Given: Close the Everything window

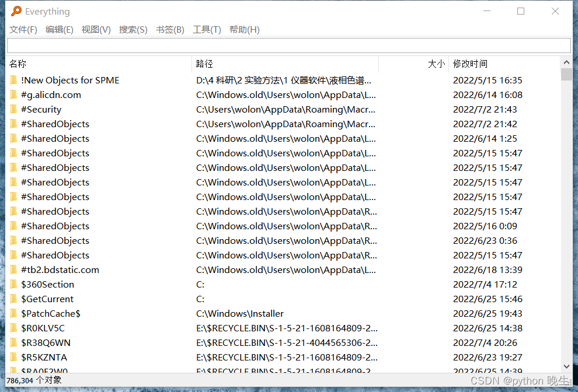Looking at the screenshot, I should (555, 11).
